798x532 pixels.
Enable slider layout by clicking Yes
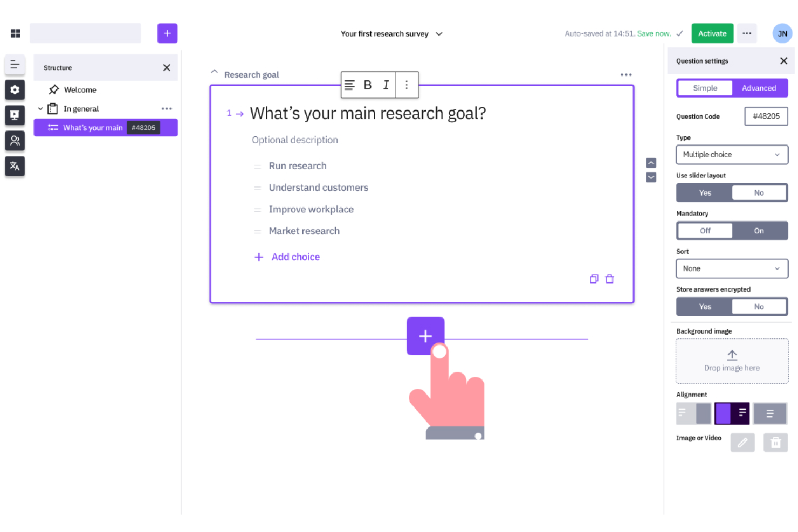coord(705,192)
